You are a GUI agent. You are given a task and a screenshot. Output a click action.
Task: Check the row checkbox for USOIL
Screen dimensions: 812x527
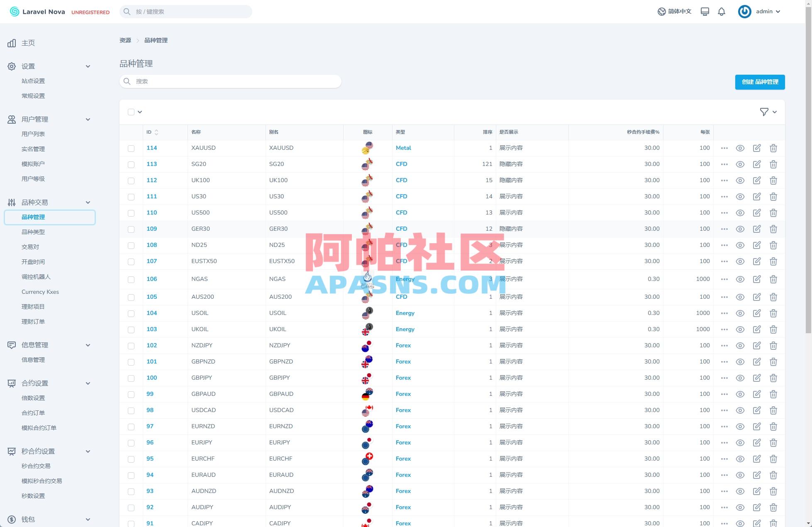[131, 313]
